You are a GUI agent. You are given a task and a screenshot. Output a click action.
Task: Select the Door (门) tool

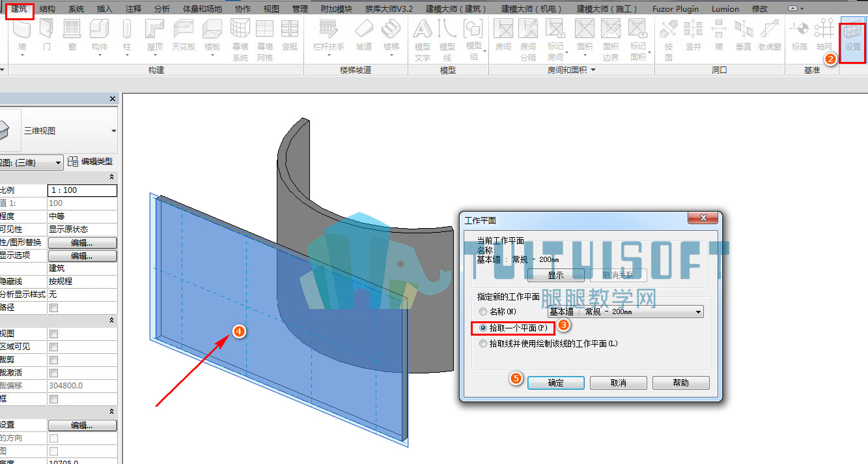click(46, 34)
